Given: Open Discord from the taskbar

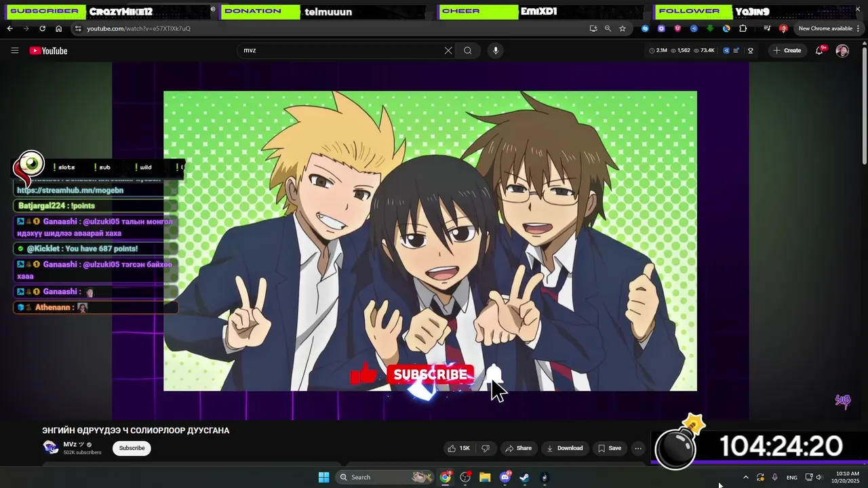Looking at the screenshot, I should point(505,477).
